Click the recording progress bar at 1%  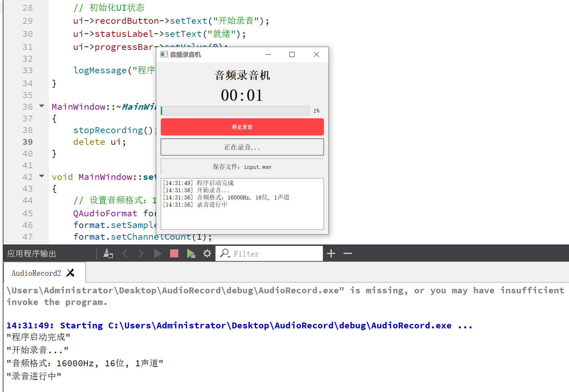[235, 111]
